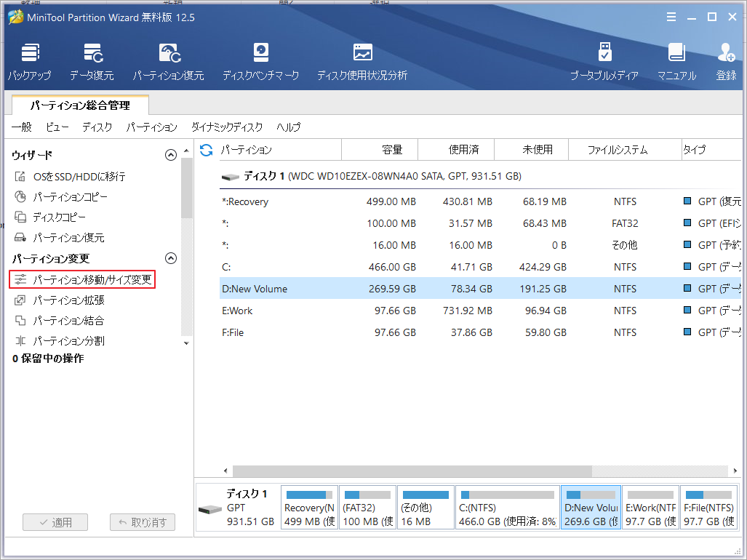This screenshot has height=560, width=747.
Task: Sort by 容量 column header
Action: [380, 150]
